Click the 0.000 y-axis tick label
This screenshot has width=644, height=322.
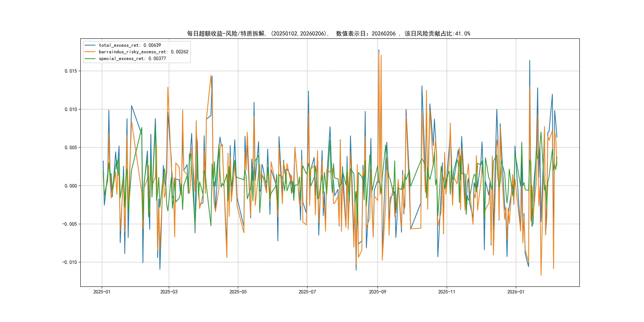[71, 186]
